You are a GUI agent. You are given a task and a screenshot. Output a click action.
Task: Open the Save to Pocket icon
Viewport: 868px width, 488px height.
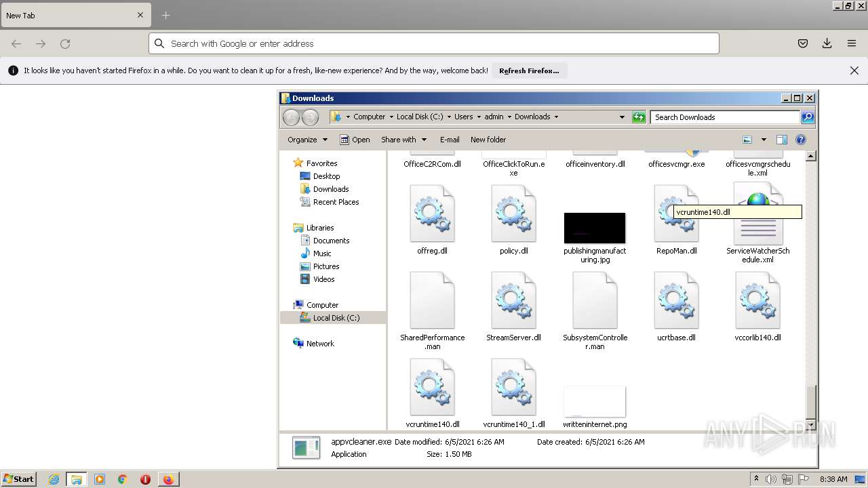tap(803, 43)
